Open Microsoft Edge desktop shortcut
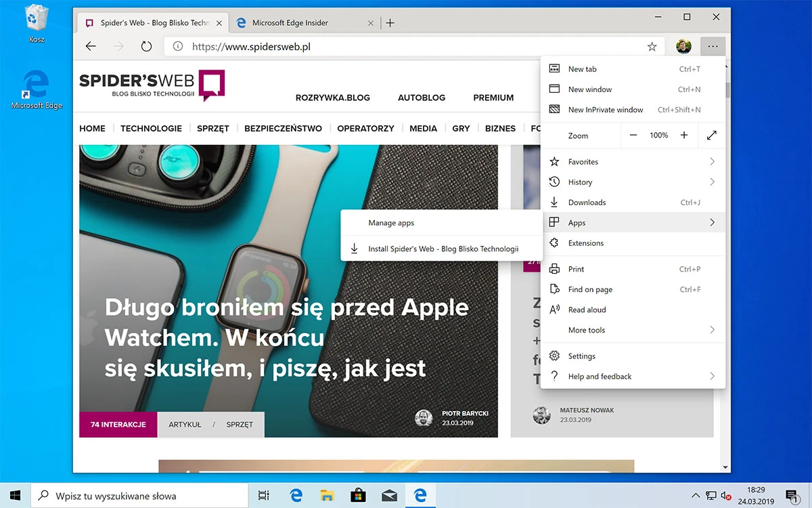Image resolution: width=812 pixels, height=508 pixels. click(x=37, y=89)
